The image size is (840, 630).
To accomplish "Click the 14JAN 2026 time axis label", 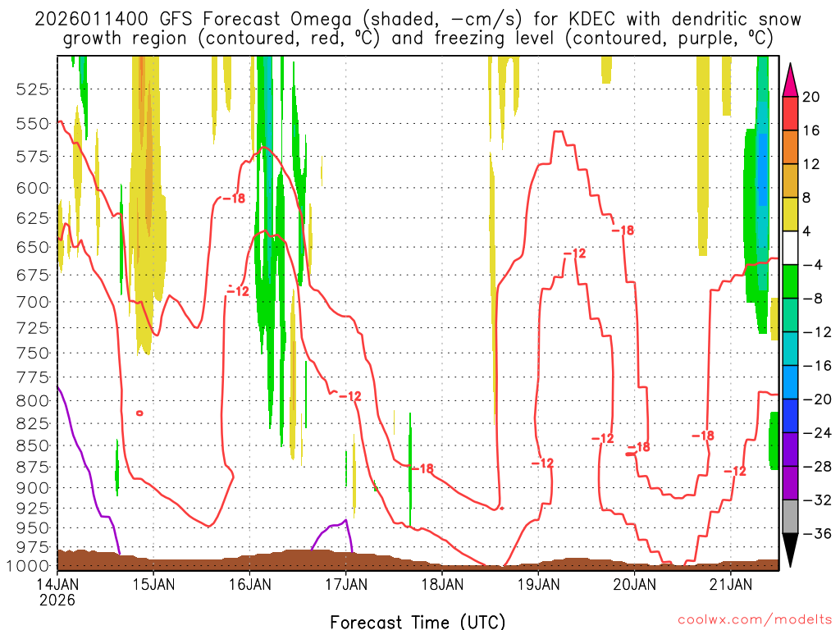I will [57, 591].
